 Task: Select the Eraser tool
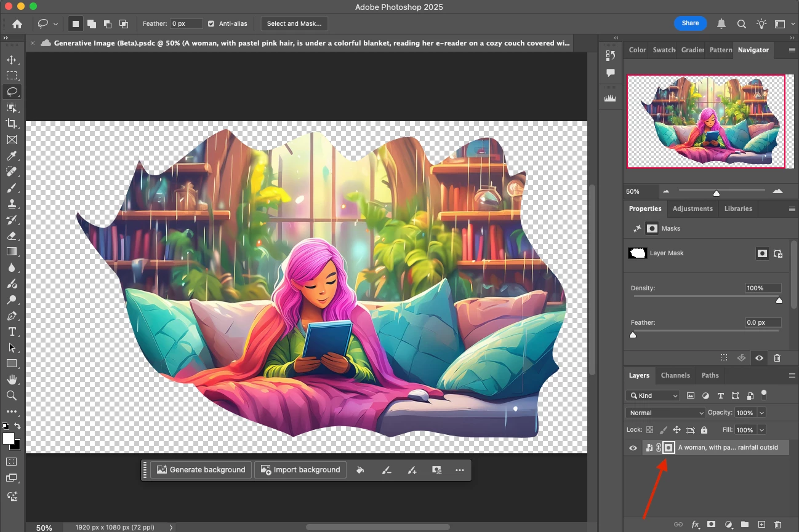pyautogui.click(x=11, y=236)
